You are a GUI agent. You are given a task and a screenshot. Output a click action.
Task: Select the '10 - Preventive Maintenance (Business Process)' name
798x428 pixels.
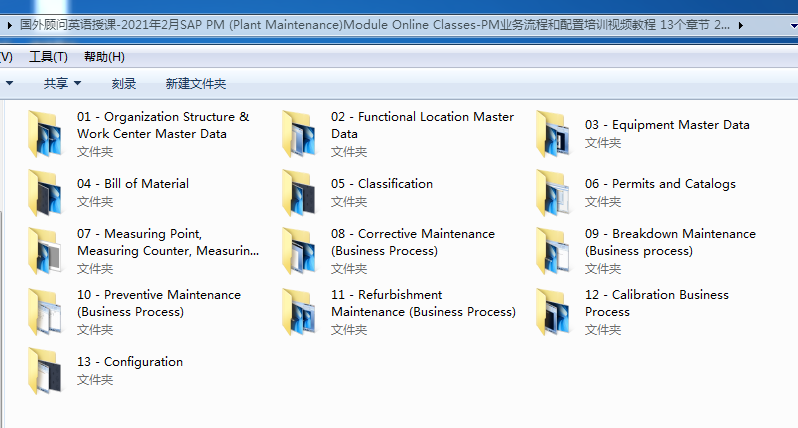point(159,303)
